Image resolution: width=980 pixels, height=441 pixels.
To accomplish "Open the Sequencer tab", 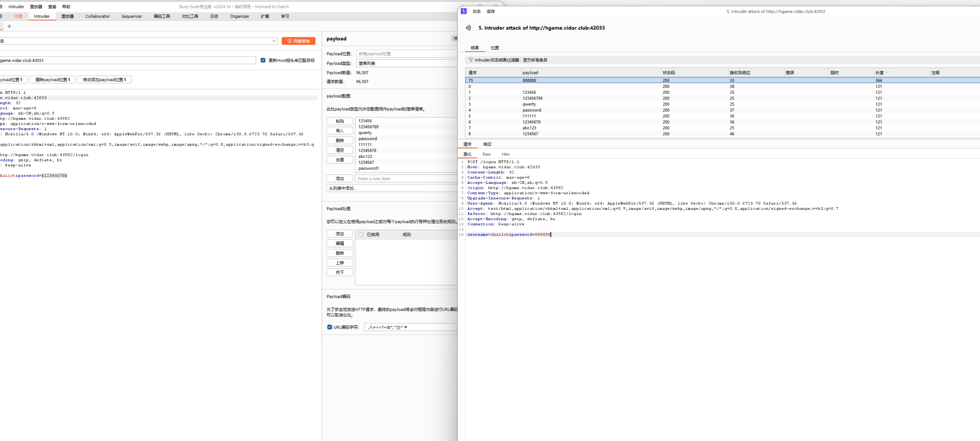I will click(131, 16).
